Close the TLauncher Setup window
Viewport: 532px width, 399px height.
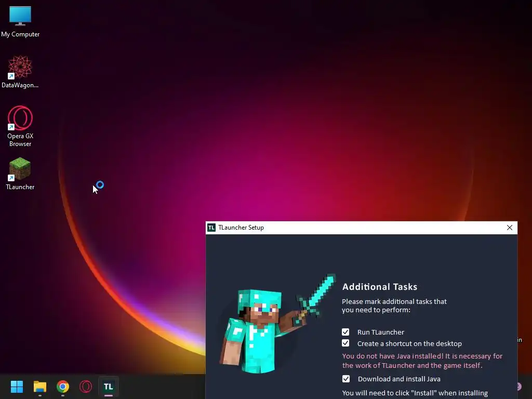pos(509,228)
